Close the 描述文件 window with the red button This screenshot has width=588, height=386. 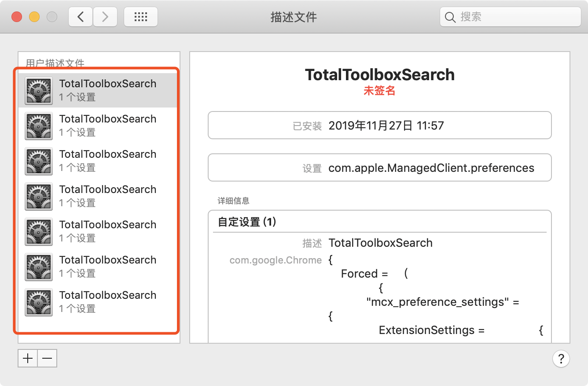17,17
